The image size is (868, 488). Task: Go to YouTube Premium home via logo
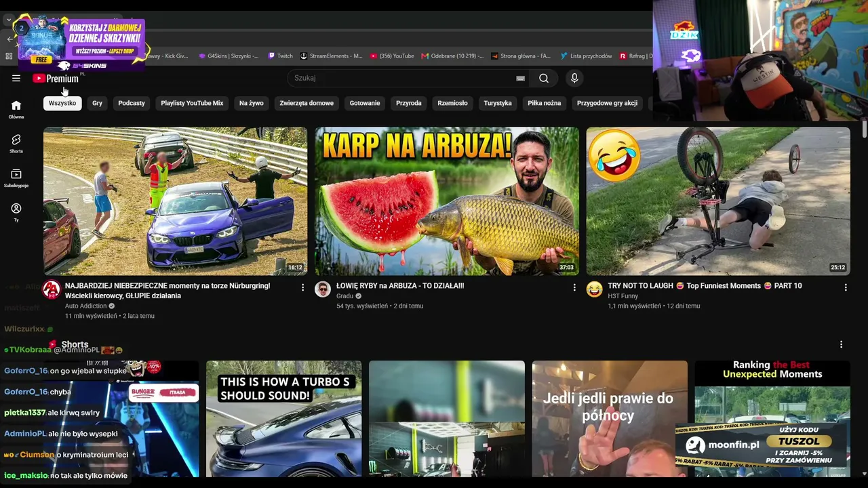pos(56,79)
